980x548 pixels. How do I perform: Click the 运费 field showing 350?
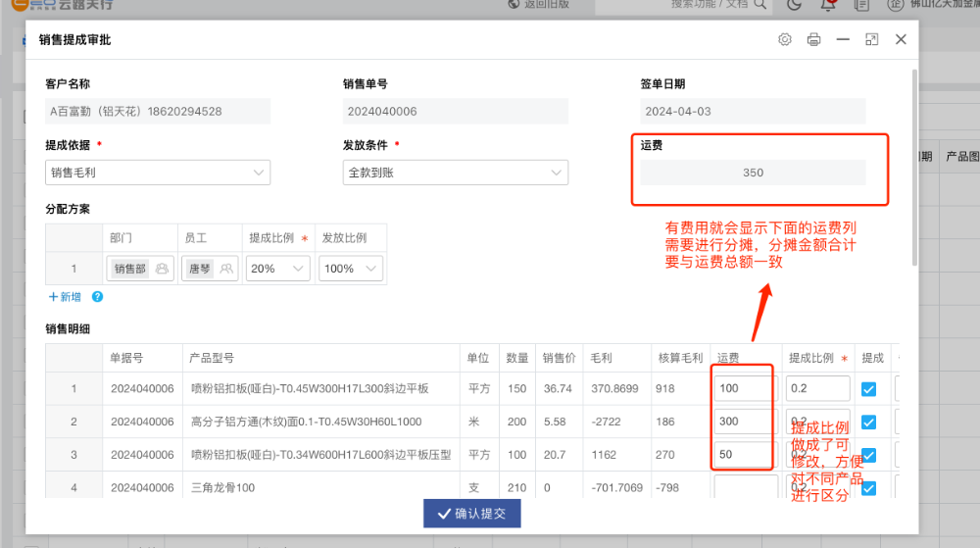[x=753, y=173]
